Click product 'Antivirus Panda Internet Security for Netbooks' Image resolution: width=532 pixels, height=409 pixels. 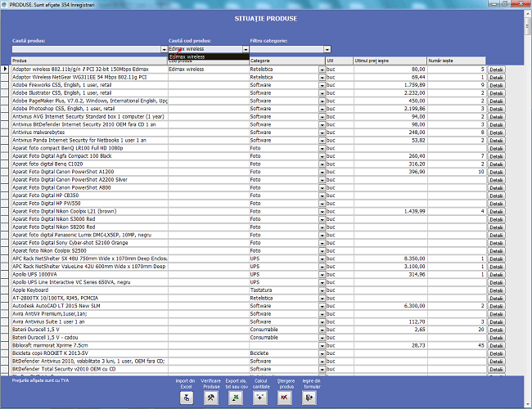[x=89, y=141]
